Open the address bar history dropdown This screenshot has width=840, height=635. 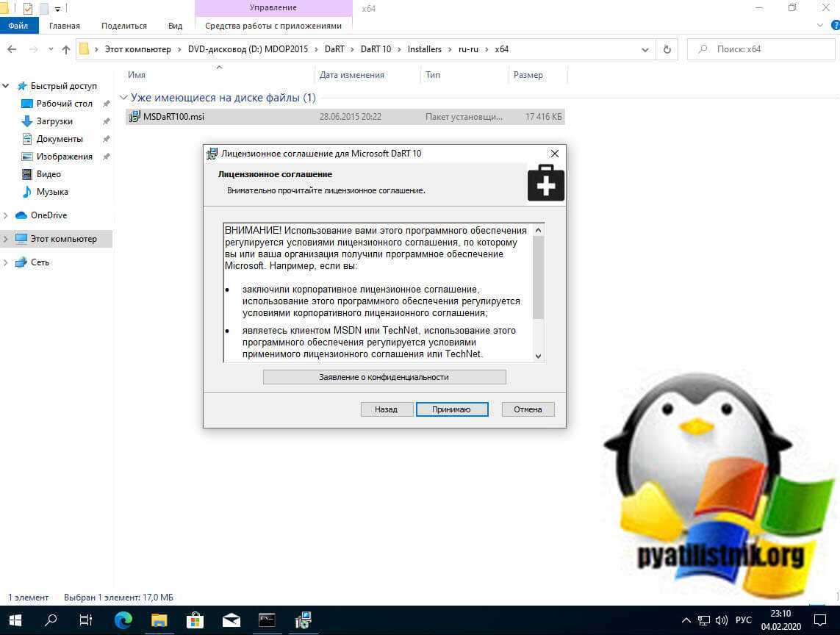645,49
